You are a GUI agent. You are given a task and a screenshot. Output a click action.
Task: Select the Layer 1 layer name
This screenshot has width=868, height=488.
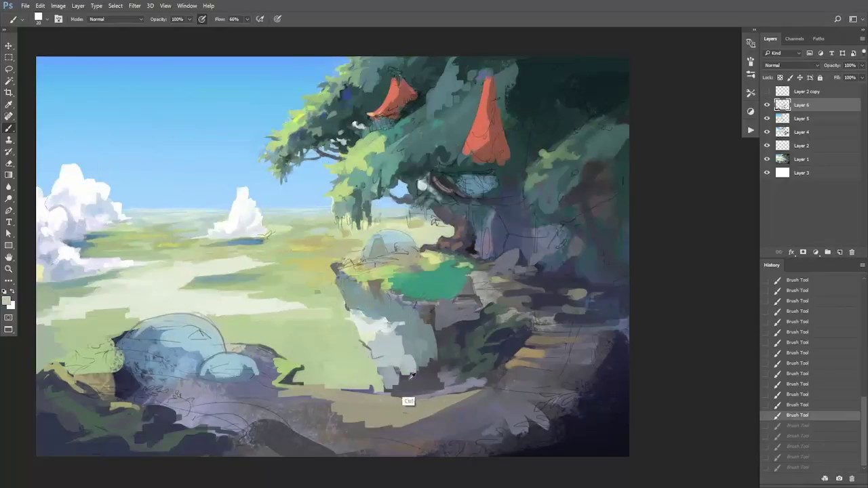(x=802, y=159)
